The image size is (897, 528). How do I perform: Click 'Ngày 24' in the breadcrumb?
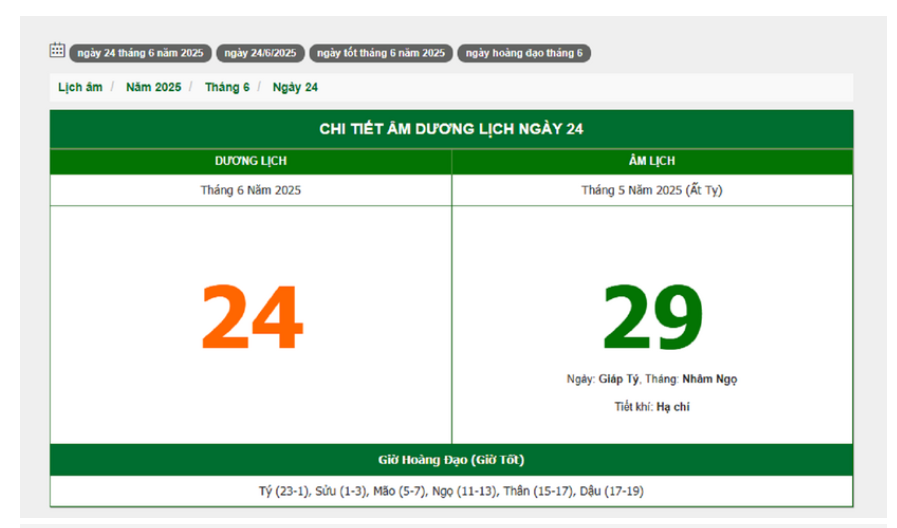click(295, 87)
